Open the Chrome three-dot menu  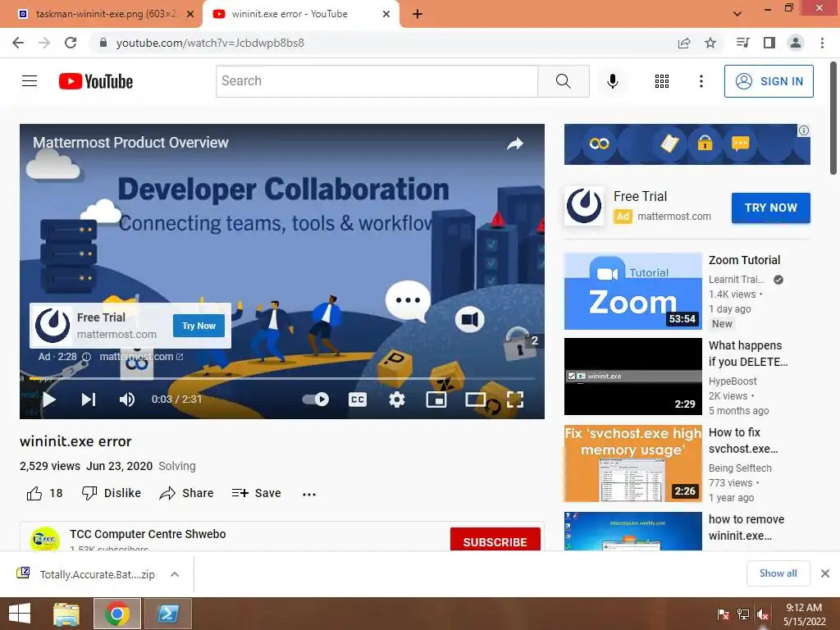(822, 43)
